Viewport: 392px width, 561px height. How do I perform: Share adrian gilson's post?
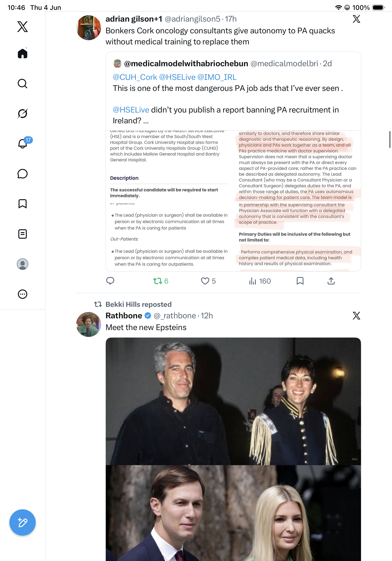331,281
